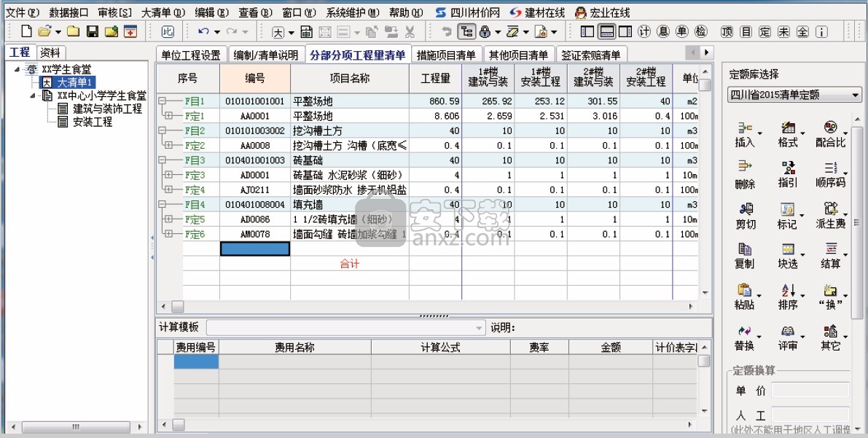Expand row F定1 plus box
This screenshot has width=868, height=438.
[x=169, y=116]
